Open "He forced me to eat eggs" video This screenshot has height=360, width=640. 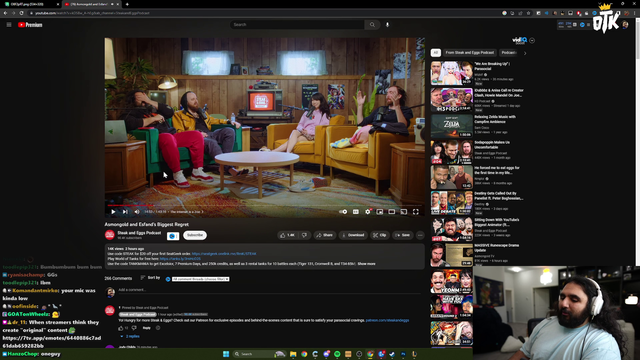pyautogui.click(x=451, y=177)
